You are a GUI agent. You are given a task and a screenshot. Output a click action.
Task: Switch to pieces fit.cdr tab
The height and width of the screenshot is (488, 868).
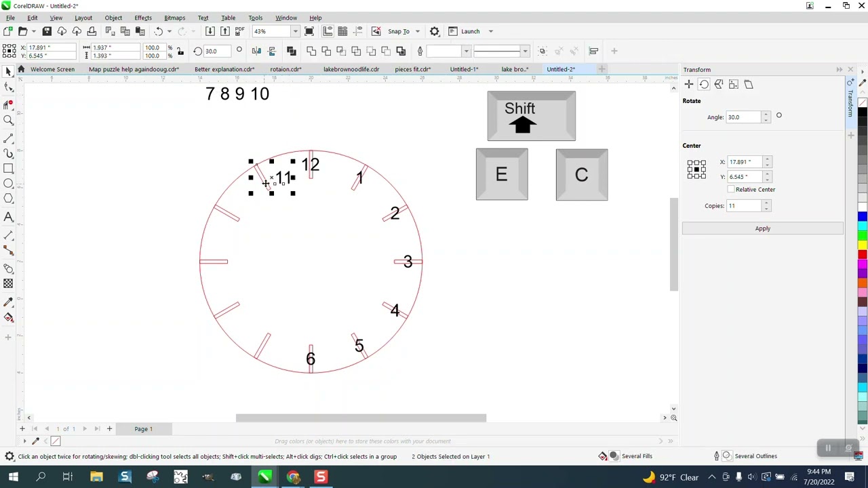(412, 69)
